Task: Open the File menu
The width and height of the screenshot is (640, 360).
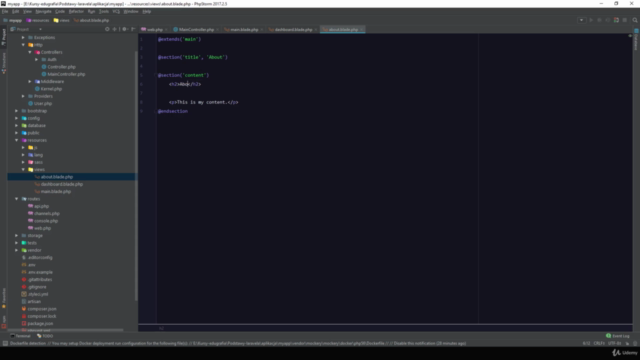Action: pyautogui.click(x=5, y=11)
